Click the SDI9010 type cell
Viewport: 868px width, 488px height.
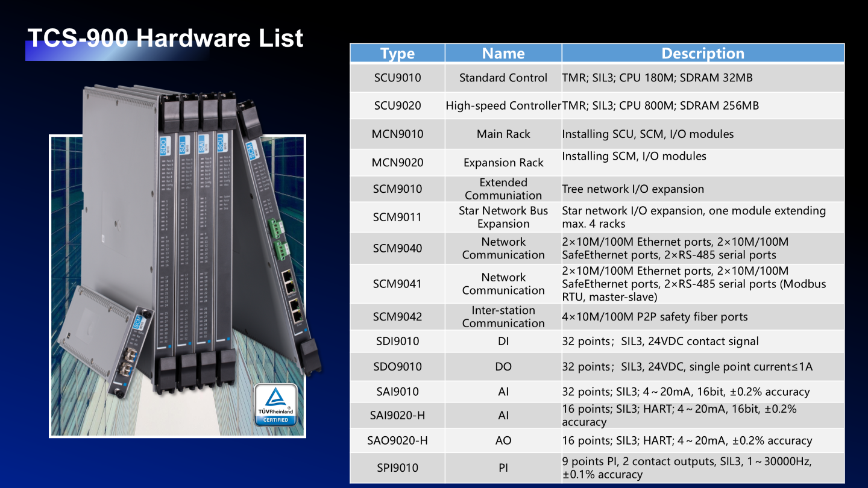click(397, 341)
